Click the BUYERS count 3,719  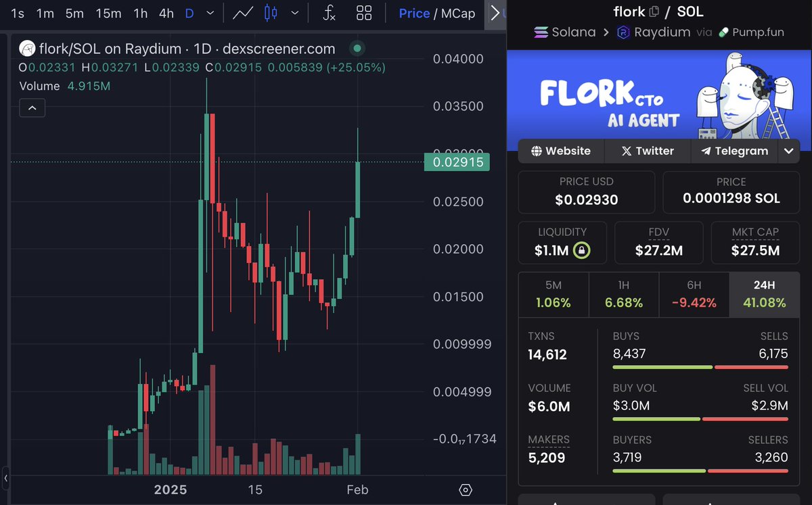(x=627, y=457)
